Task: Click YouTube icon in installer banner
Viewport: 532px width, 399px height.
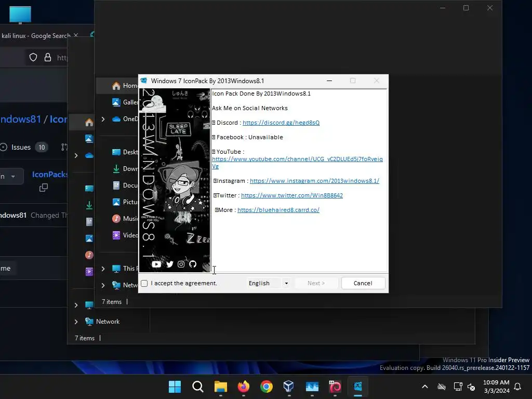Action: click(156, 264)
